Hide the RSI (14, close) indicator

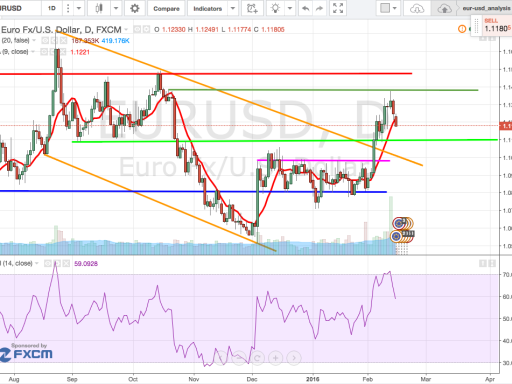[48, 264]
